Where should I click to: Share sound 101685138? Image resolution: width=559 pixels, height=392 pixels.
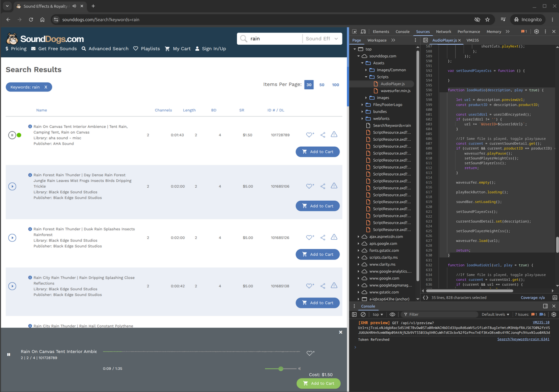click(x=323, y=286)
